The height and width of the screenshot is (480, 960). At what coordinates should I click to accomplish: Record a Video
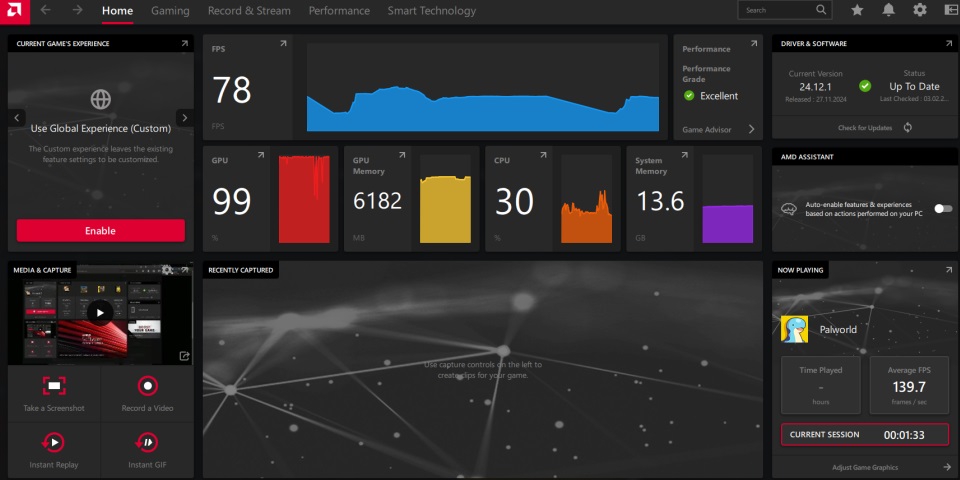click(x=148, y=394)
